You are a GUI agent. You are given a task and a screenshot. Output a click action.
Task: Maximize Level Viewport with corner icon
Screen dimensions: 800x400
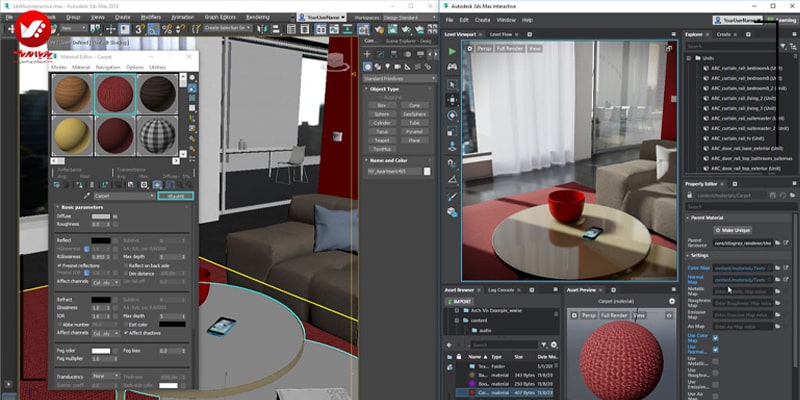(x=669, y=48)
